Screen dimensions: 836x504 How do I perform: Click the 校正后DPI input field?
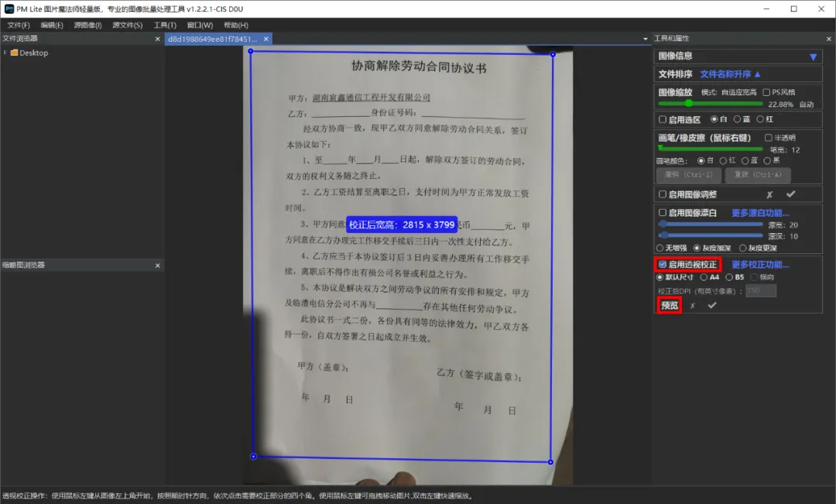pyautogui.click(x=761, y=290)
